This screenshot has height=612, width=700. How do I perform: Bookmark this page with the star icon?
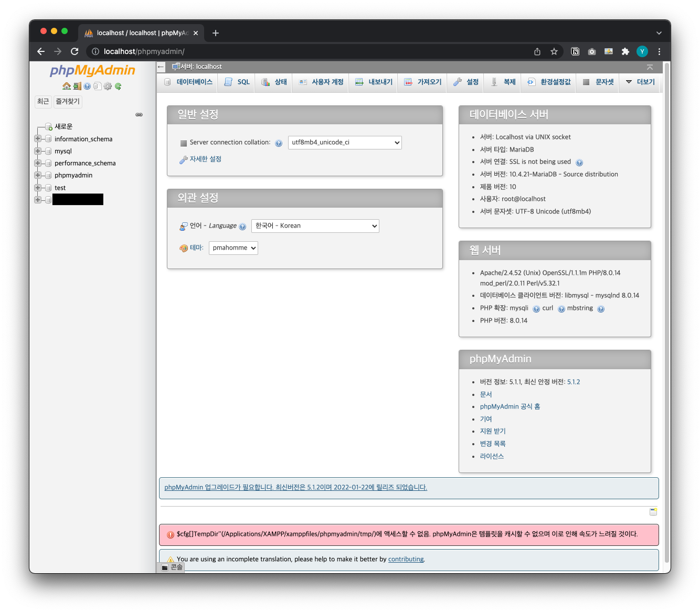554,51
